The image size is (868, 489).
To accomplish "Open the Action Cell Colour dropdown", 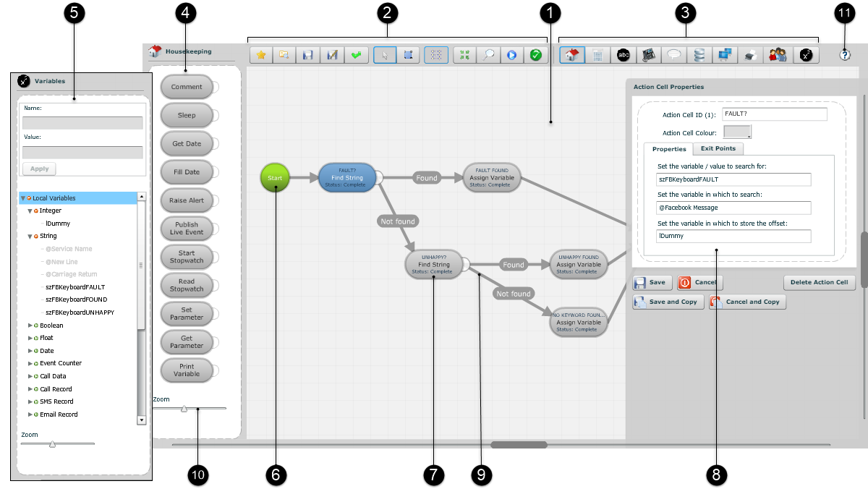I will (738, 132).
